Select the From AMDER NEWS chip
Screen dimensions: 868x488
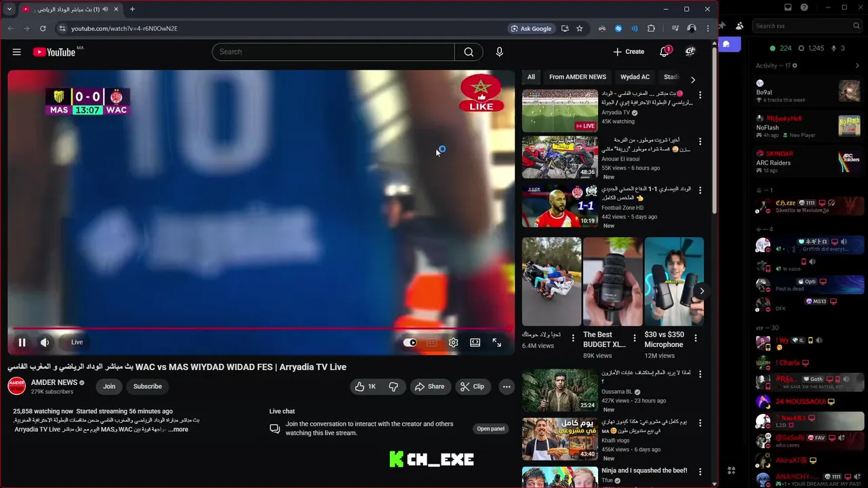tap(578, 77)
